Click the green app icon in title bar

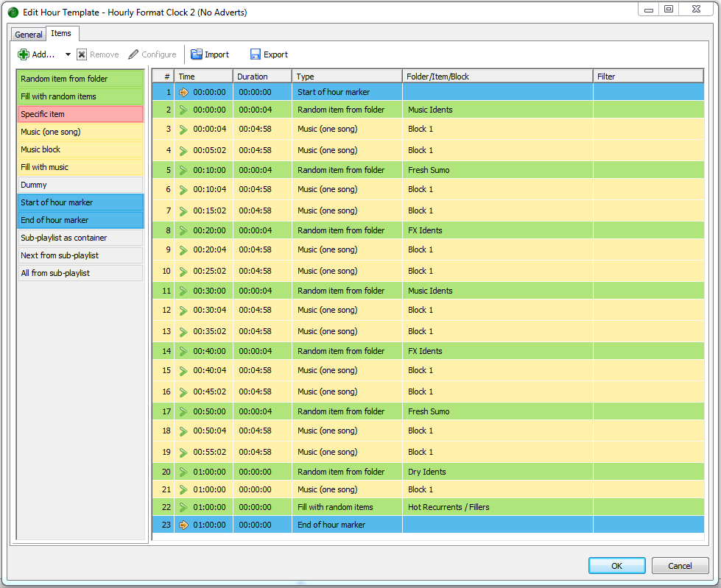(x=13, y=13)
